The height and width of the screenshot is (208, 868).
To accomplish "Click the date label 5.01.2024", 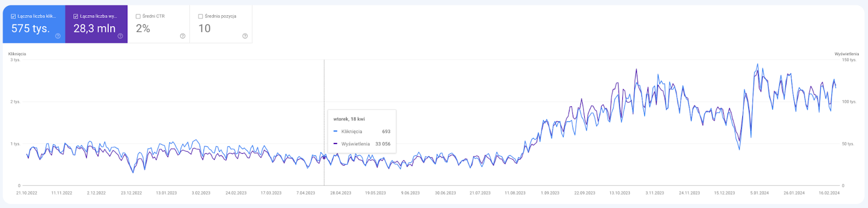I will 759,193.
